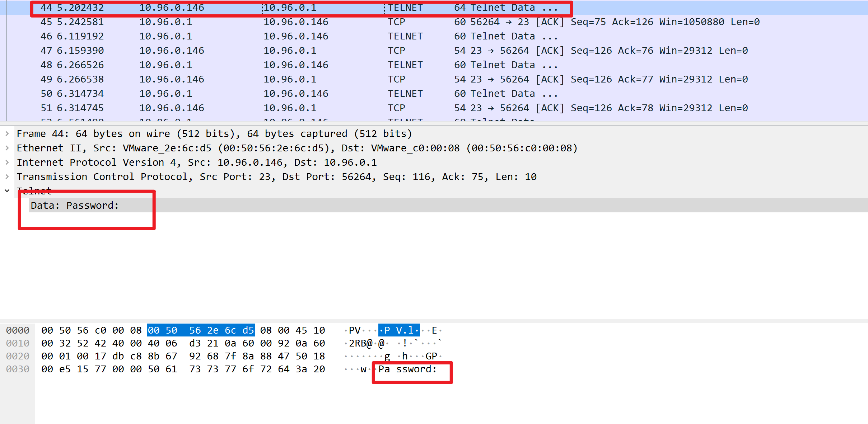This screenshot has width=868, height=424.
Task: Select the Data: Password: field line
Action: pos(75,206)
